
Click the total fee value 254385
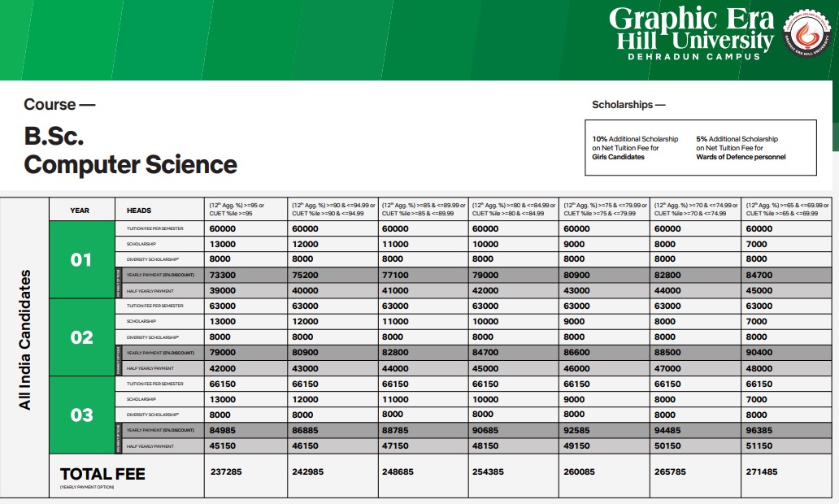(488, 472)
